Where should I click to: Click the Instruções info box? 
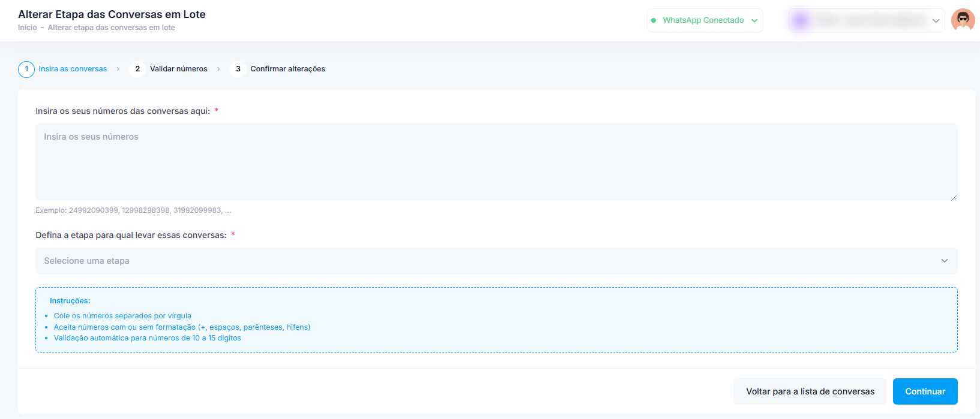pyautogui.click(x=496, y=319)
